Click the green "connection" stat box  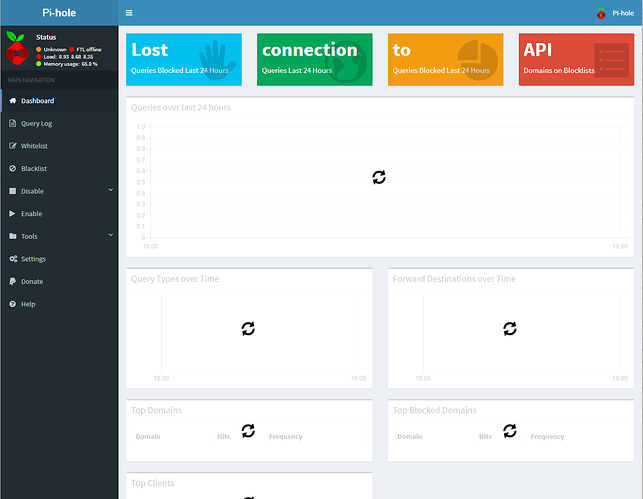(x=314, y=59)
